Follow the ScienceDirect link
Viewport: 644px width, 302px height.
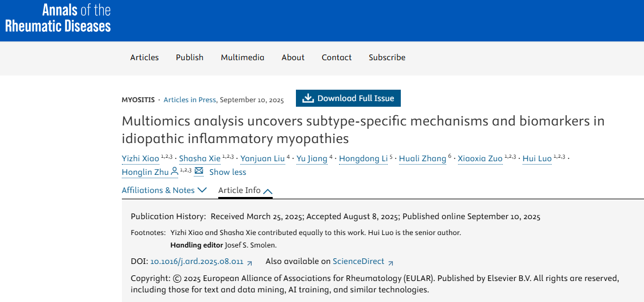(x=358, y=262)
